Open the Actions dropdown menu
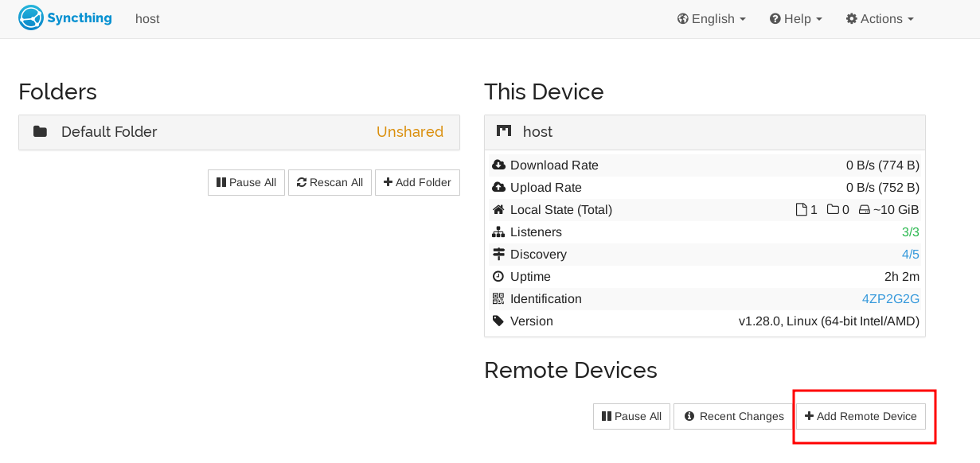The width and height of the screenshot is (980, 463). click(880, 19)
